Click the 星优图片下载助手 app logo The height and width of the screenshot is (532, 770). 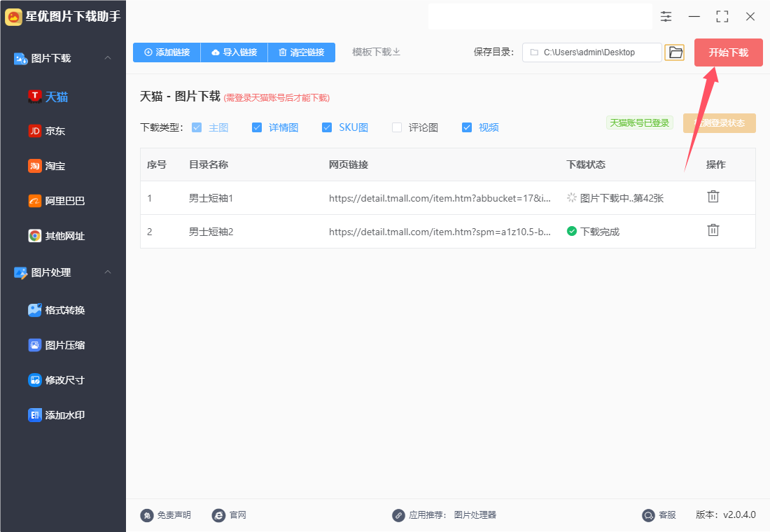click(14, 17)
